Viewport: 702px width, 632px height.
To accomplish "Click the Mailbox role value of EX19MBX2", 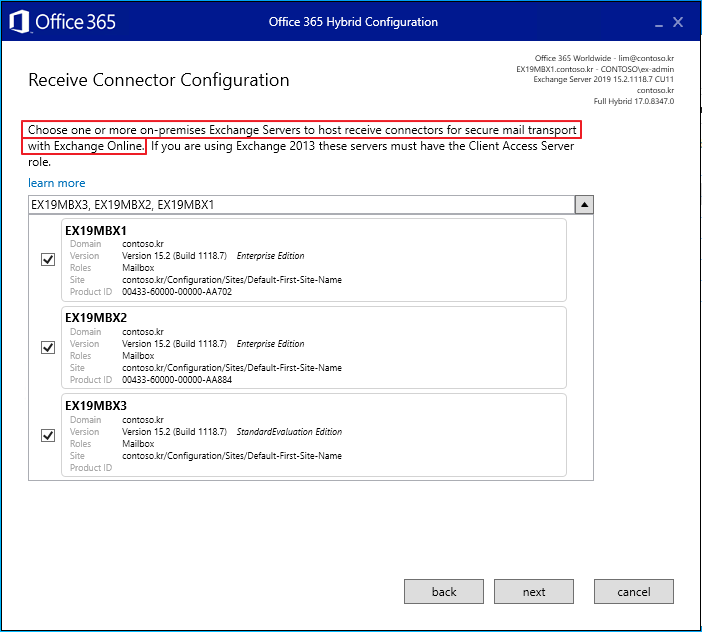I will point(138,356).
